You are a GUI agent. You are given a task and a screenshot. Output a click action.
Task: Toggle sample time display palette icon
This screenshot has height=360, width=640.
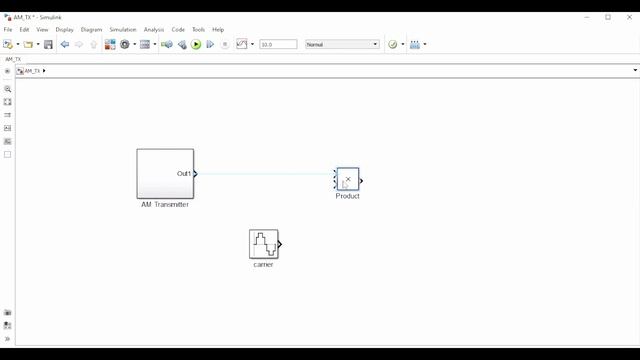[x=7, y=115]
